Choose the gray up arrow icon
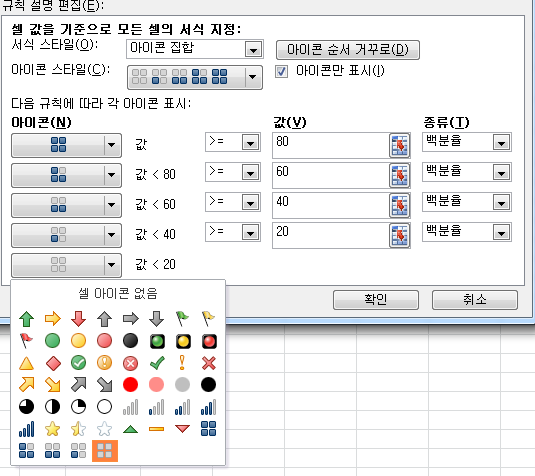The height and width of the screenshot is (476, 535). pyautogui.click(x=104, y=319)
